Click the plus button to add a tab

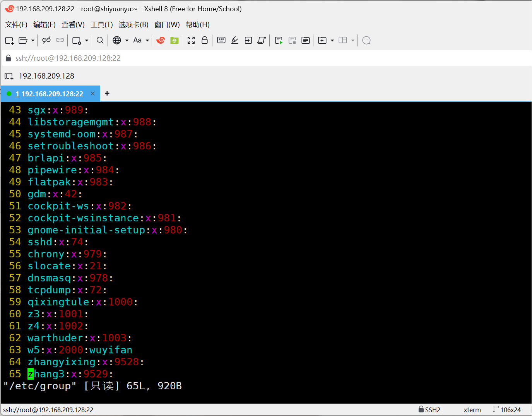tap(107, 93)
